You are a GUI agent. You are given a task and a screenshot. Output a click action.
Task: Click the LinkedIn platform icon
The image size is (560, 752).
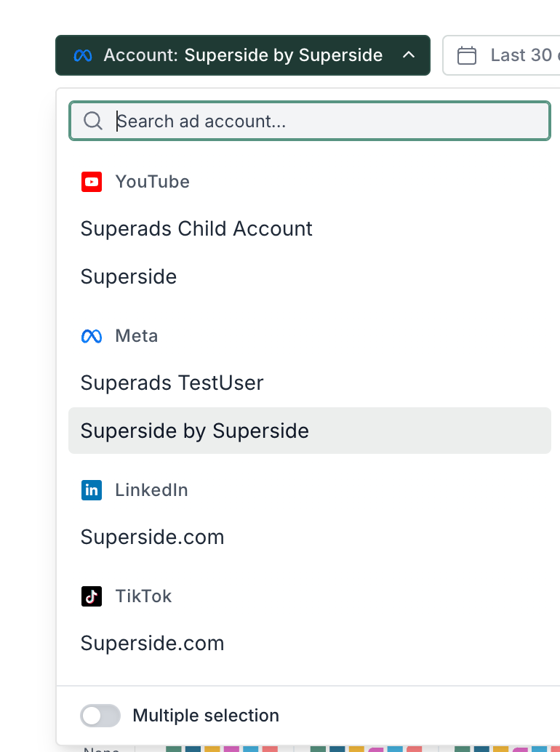[x=92, y=490]
